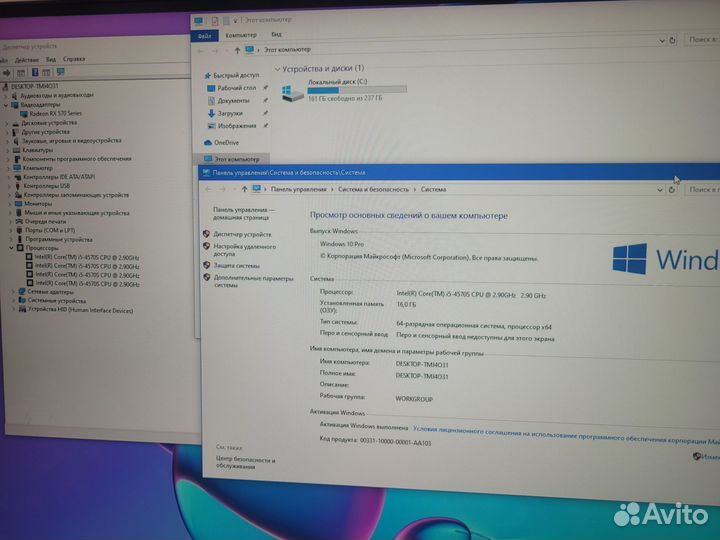720x540 pixels.
Task: Open the Действие menu in Device Manager
Action: pyautogui.click(x=24, y=59)
